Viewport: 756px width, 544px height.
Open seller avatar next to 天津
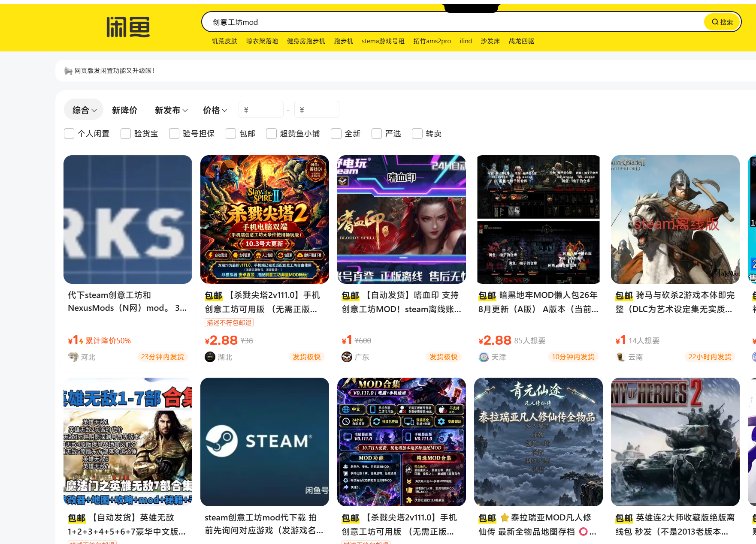(484, 357)
